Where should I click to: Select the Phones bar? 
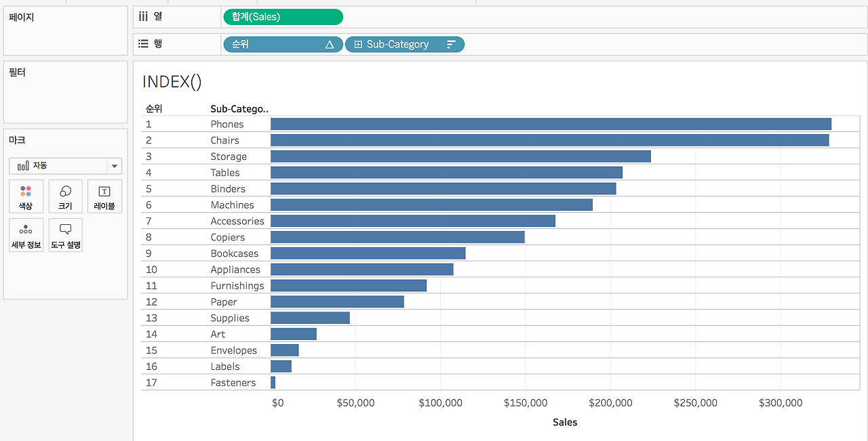click(551, 124)
